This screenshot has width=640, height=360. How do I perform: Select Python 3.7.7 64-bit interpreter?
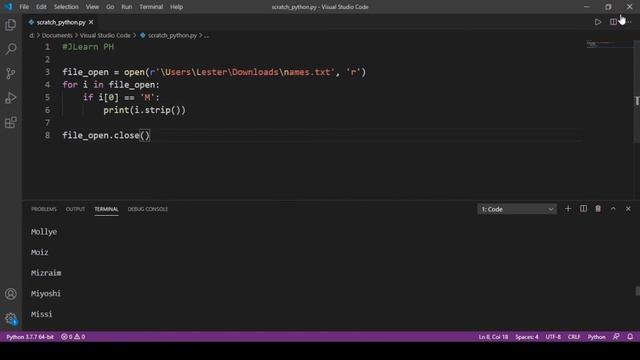point(30,337)
